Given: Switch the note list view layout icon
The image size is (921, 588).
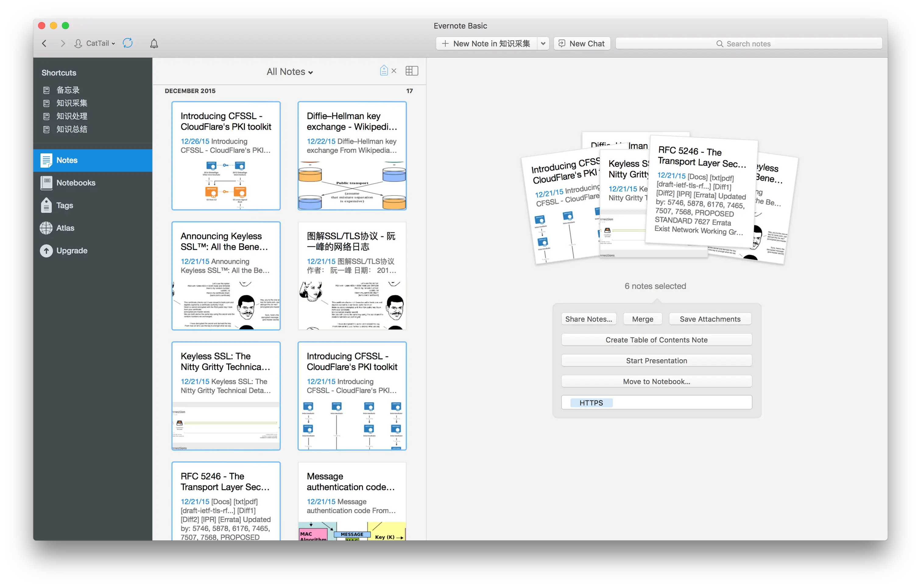Looking at the screenshot, I should pyautogui.click(x=411, y=71).
